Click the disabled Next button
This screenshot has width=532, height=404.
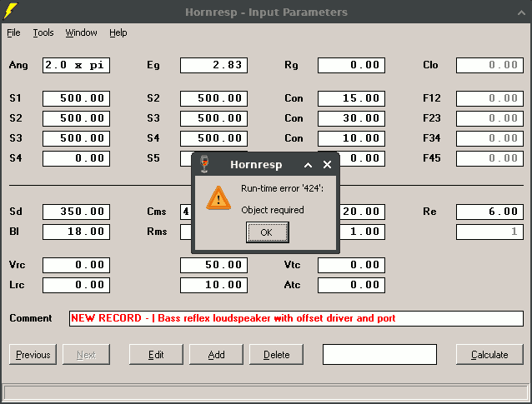(x=86, y=355)
